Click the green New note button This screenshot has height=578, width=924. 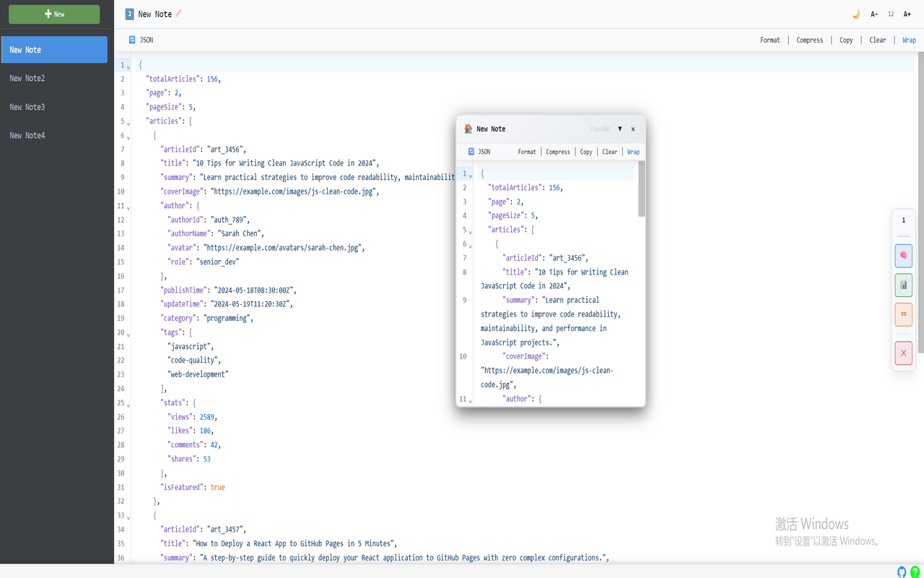54,14
